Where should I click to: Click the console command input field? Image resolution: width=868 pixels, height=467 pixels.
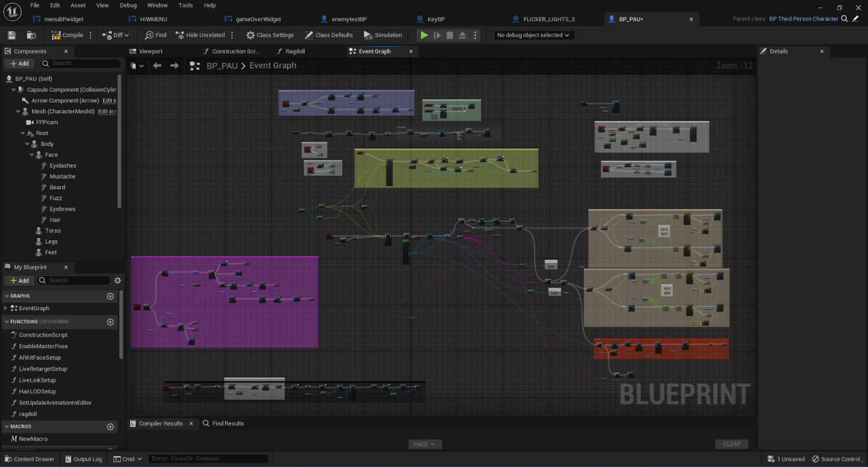tap(208, 459)
